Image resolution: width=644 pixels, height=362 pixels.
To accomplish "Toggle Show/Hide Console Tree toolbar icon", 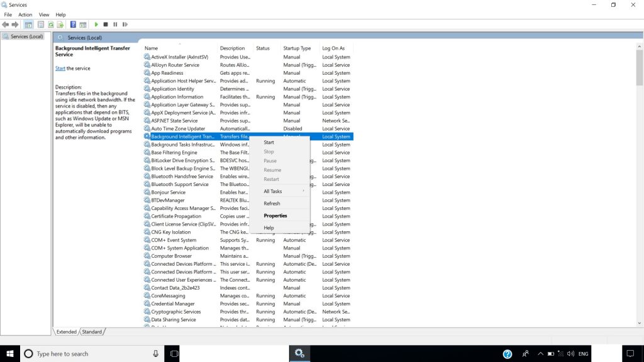I will point(28,25).
